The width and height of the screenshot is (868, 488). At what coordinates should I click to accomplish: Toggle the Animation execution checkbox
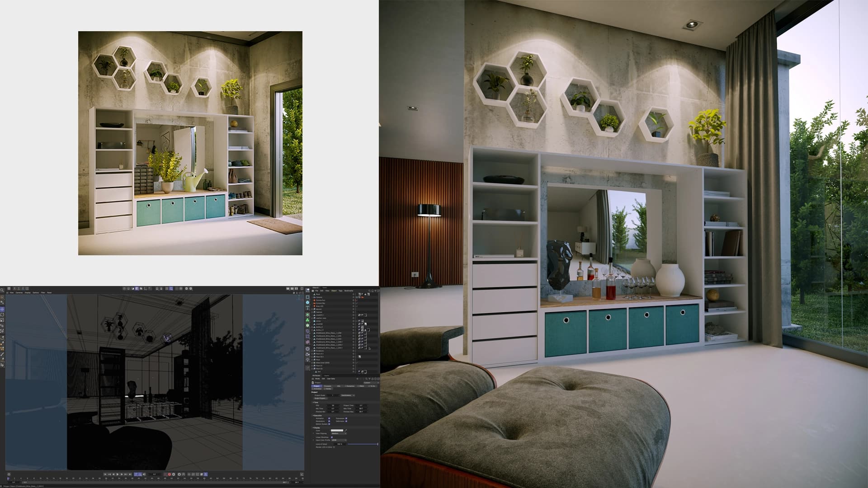[x=329, y=418]
